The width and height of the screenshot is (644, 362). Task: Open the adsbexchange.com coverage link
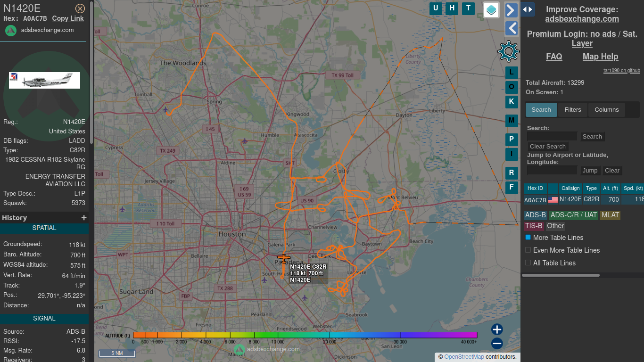click(x=582, y=19)
